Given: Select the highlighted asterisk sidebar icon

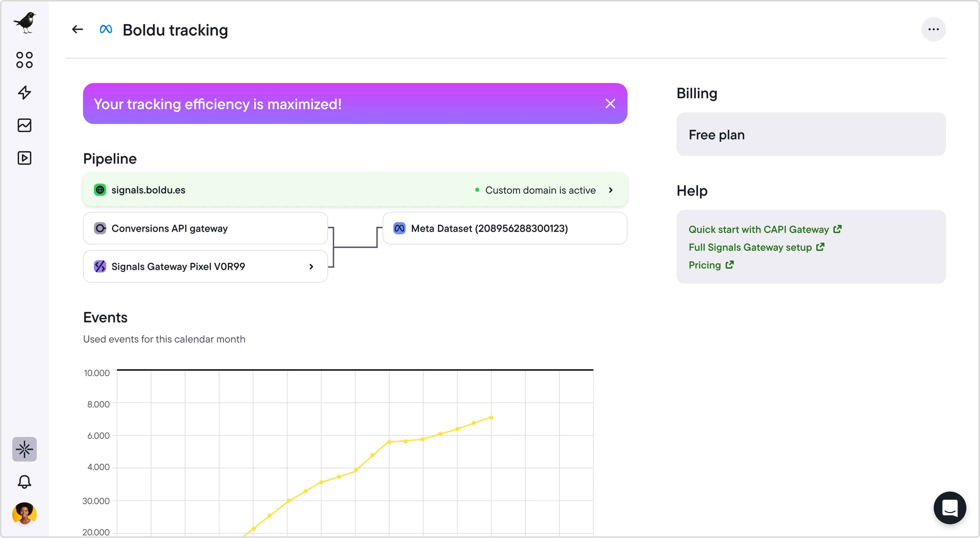Looking at the screenshot, I should (x=25, y=449).
